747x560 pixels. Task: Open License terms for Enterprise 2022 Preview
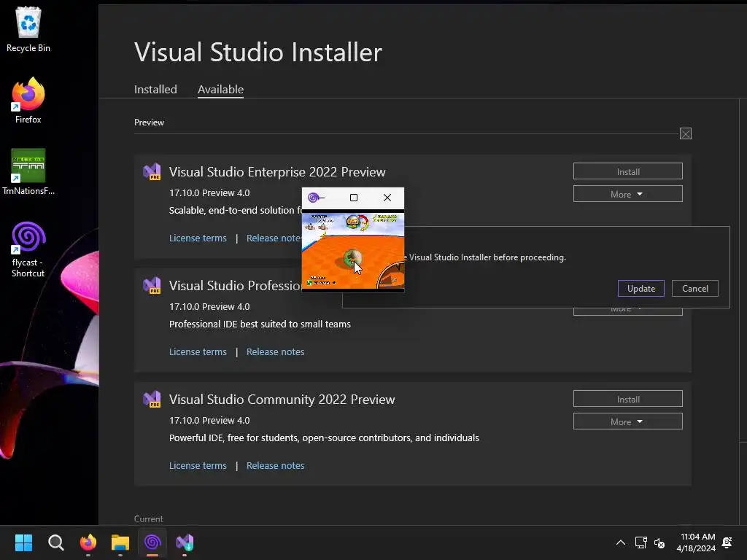pos(198,238)
